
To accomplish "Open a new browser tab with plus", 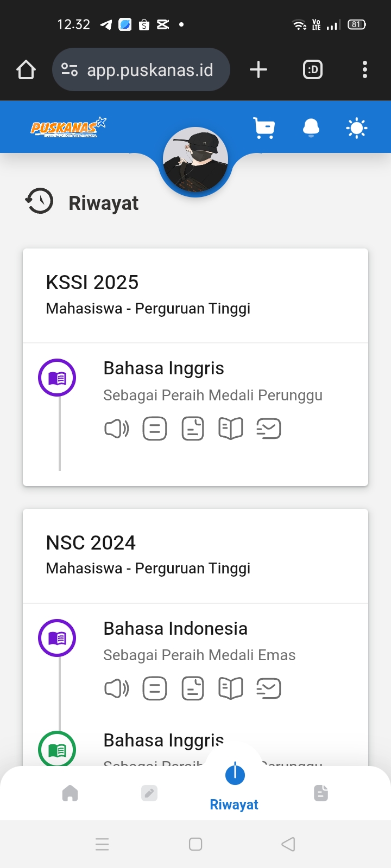I will 258,69.
